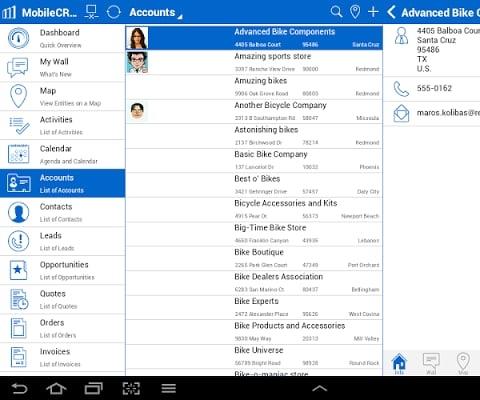Expand the bottom bar up chevron
The image size is (480, 400).
coord(319,388)
